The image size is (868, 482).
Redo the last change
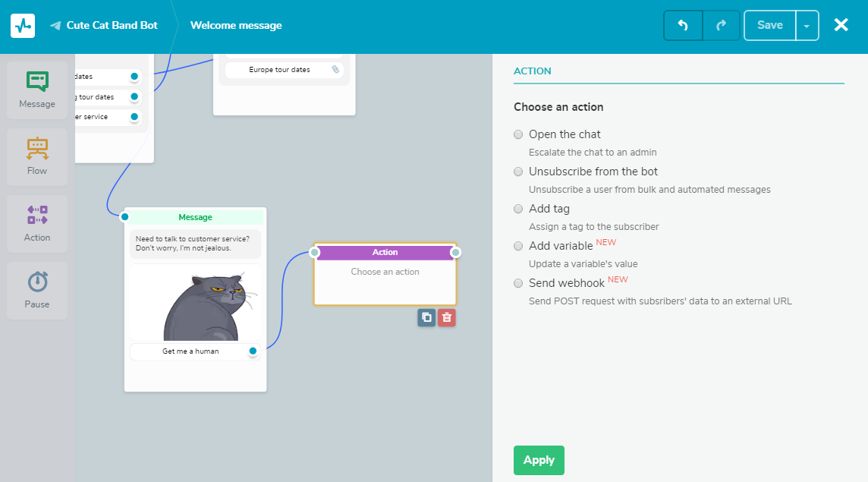[x=721, y=26]
